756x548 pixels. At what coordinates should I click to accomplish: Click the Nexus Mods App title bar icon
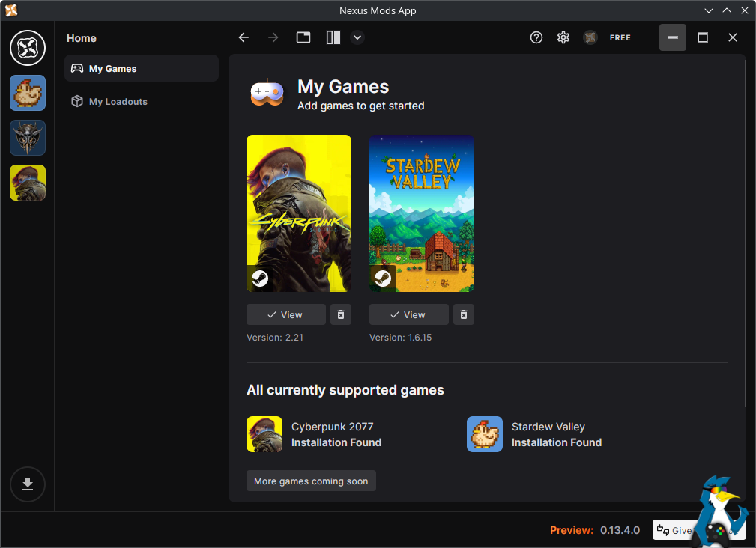click(x=11, y=10)
